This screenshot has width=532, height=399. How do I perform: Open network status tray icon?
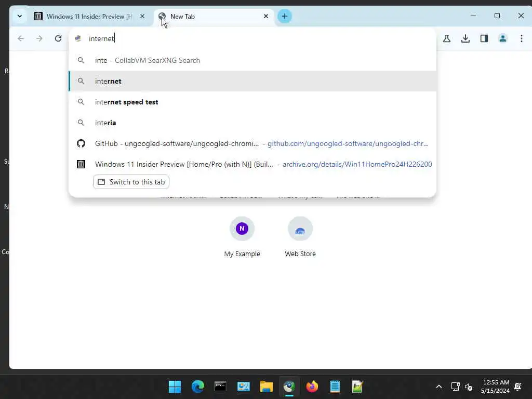[x=455, y=387]
